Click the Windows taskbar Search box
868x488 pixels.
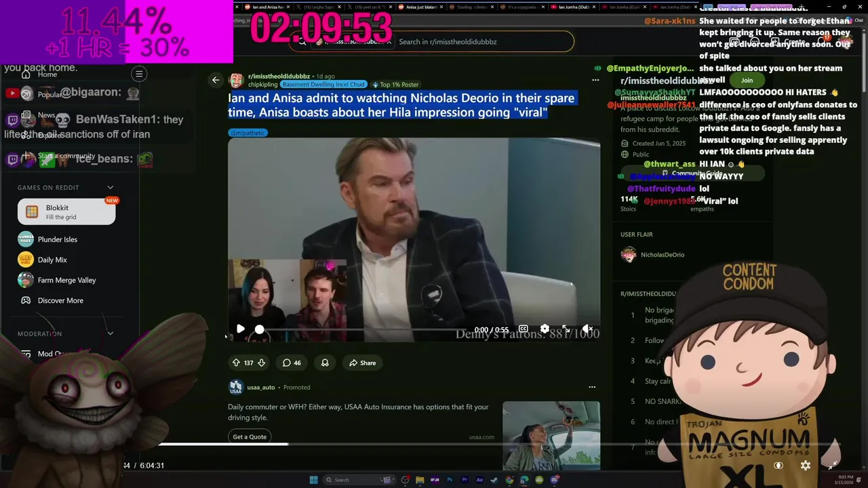point(359,480)
